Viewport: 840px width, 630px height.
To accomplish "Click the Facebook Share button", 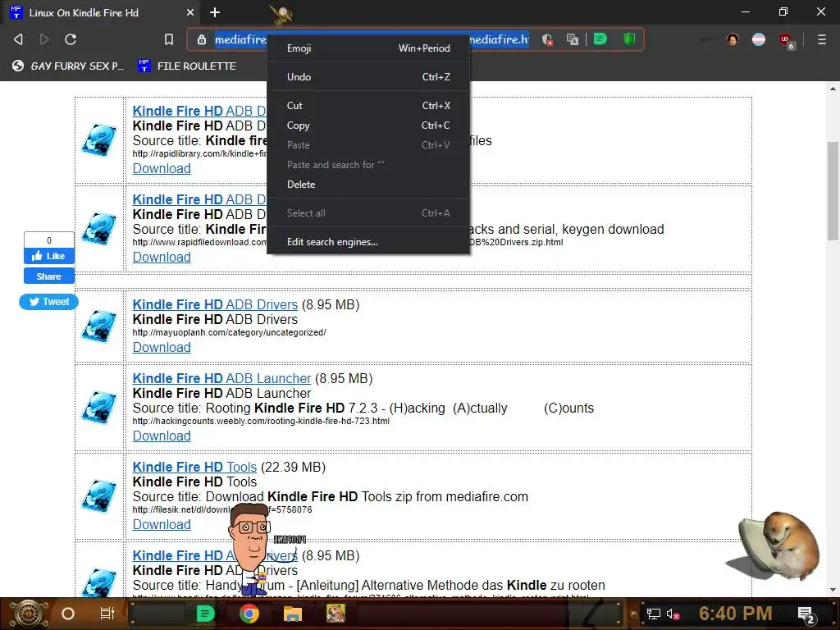I will click(x=48, y=276).
